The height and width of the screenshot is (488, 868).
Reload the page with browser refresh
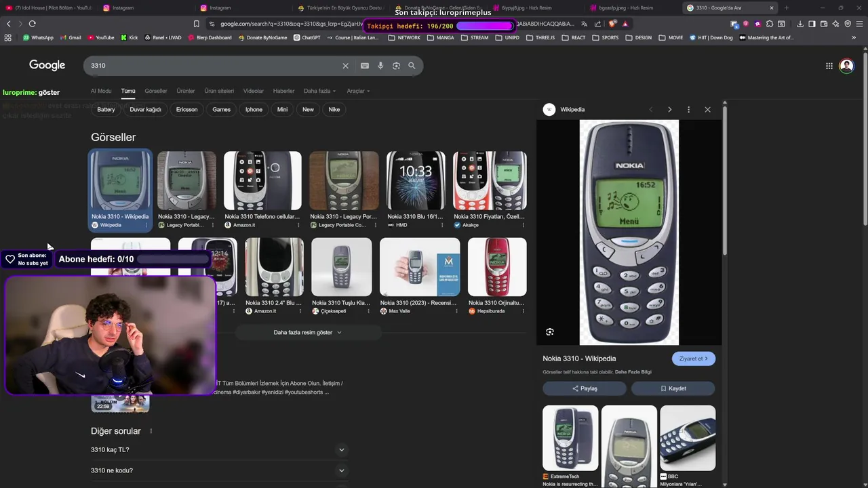[32, 24]
